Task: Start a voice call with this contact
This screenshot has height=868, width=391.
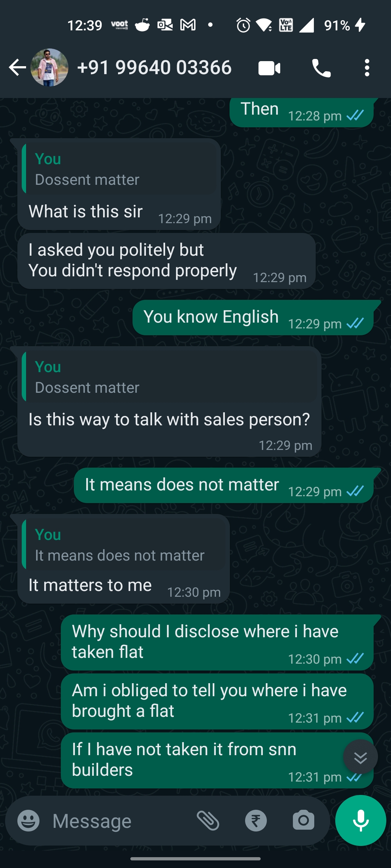Action: (321, 68)
